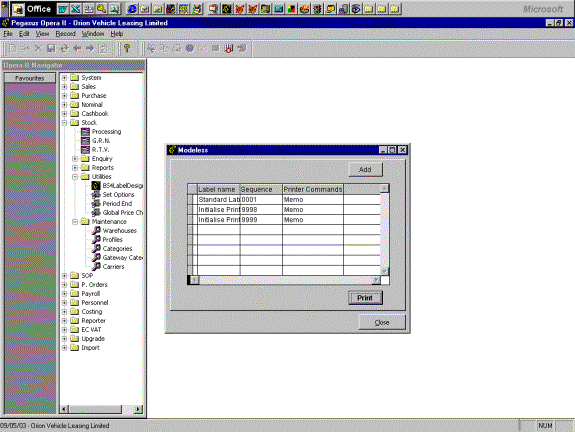Click Memo cell in Standard Lab row
Screen dimensions: 575x432
[313, 199]
